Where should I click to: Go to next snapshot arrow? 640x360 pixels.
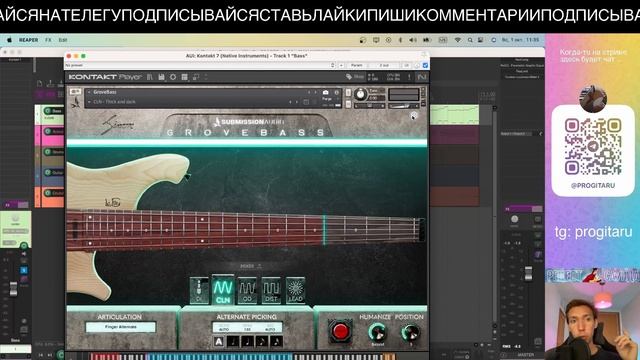click(297, 102)
